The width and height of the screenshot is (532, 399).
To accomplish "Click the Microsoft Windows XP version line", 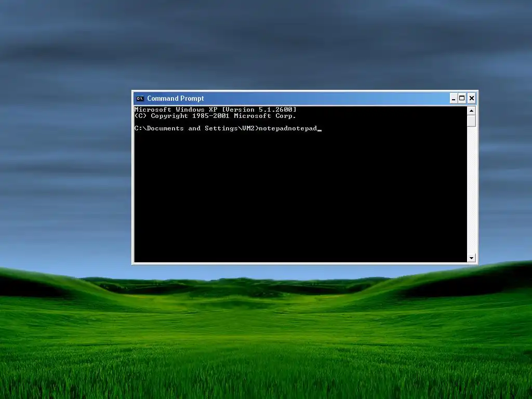I will point(216,110).
